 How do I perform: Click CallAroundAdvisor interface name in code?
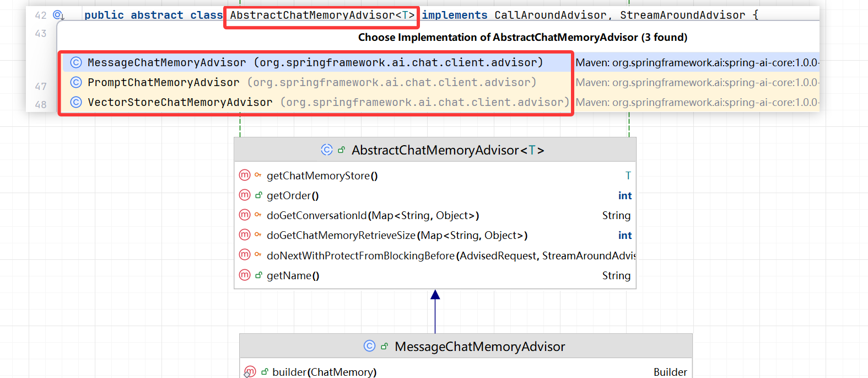pyautogui.click(x=550, y=15)
